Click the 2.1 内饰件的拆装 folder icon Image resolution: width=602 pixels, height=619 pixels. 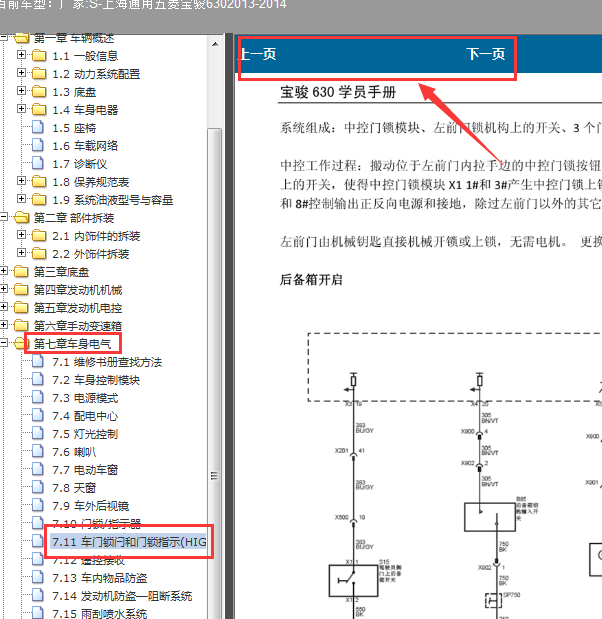(x=39, y=236)
